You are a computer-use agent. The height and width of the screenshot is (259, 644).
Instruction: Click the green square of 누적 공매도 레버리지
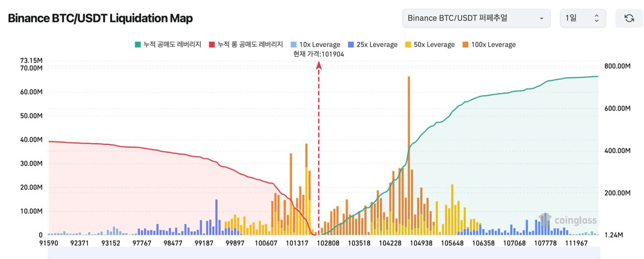tap(138, 45)
